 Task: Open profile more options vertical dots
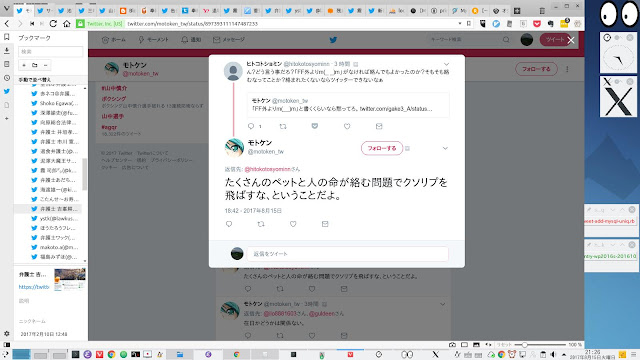tap(567, 69)
